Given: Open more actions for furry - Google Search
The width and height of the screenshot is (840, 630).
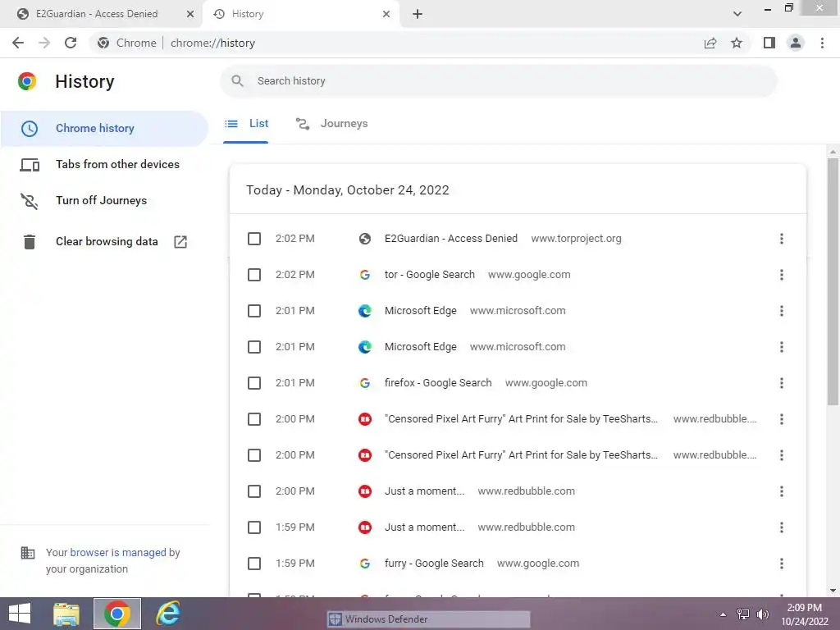Looking at the screenshot, I should coord(782,564).
